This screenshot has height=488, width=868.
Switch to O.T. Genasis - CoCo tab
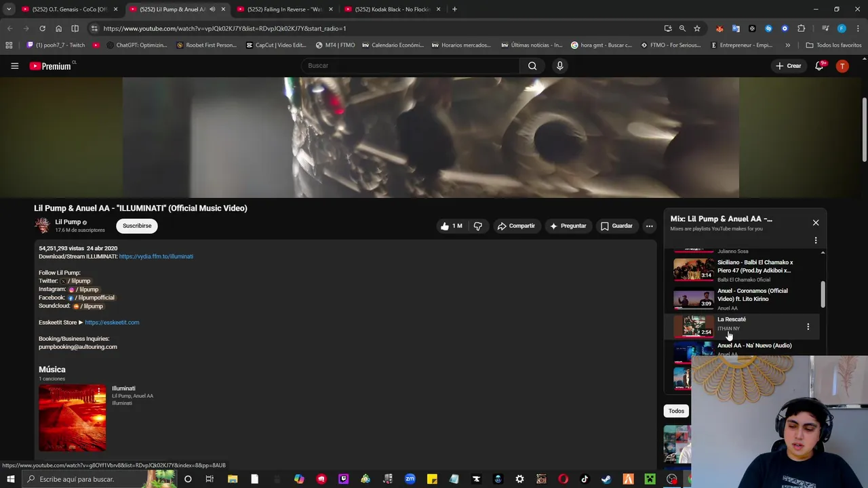point(68,9)
